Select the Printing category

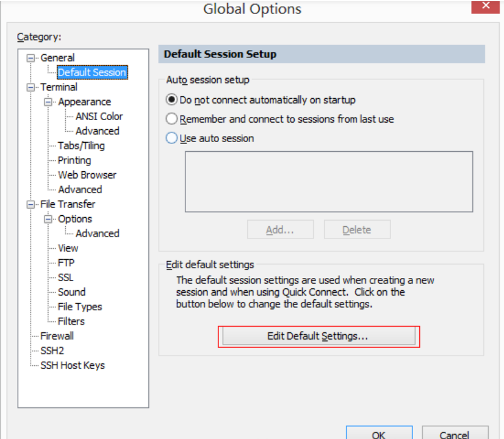click(x=74, y=160)
